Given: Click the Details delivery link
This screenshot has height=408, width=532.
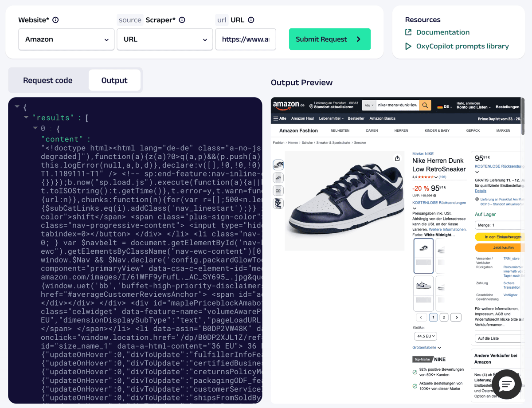Looking at the screenshot, I should click(481, 191).
